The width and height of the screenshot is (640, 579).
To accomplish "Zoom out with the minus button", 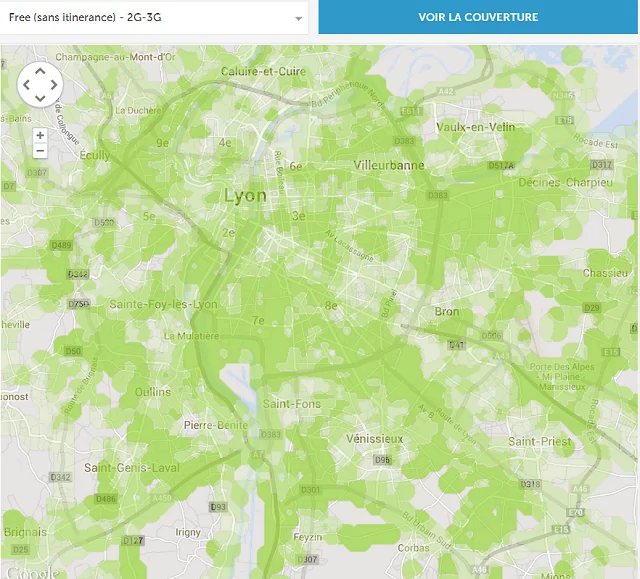I will point(40,151).
